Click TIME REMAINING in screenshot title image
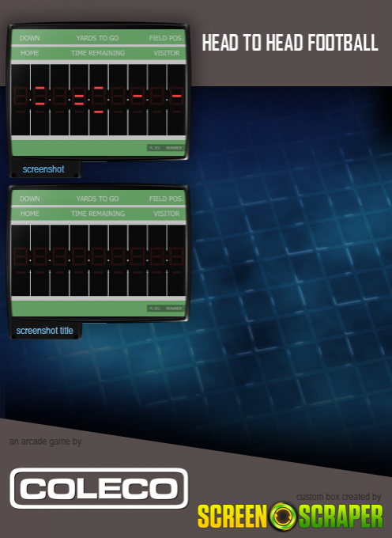Image resolution: width=392 pixels, height=538 pixels. point(98,214)
